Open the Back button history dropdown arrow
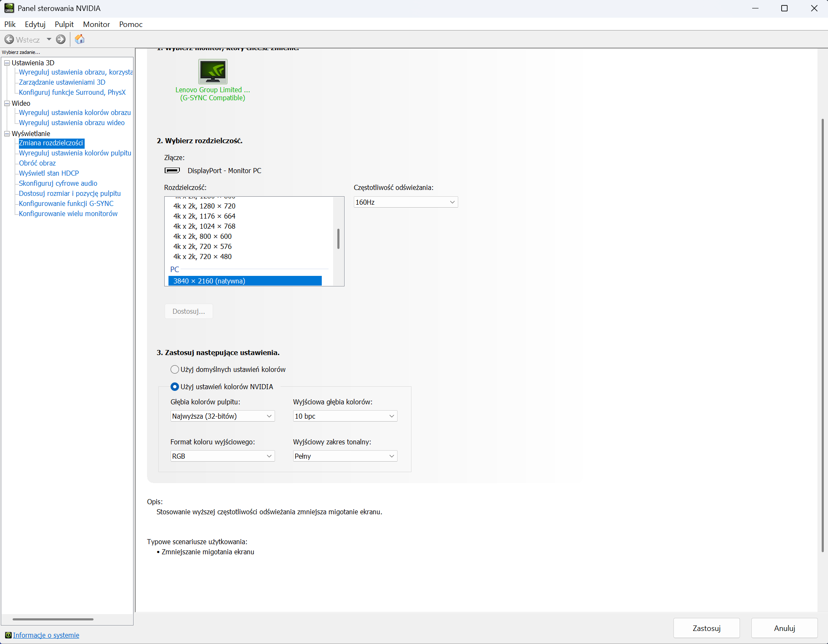 pos(49,40)
